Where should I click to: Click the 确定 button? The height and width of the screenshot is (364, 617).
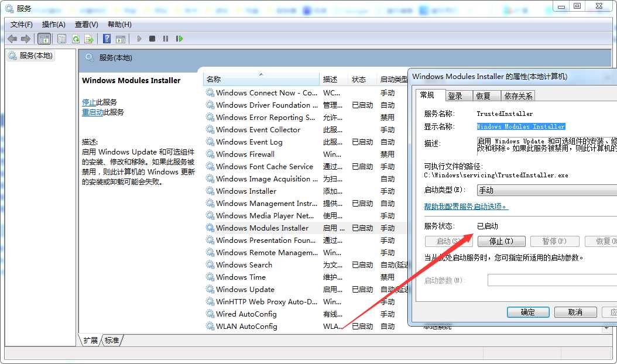click(528, 312)
